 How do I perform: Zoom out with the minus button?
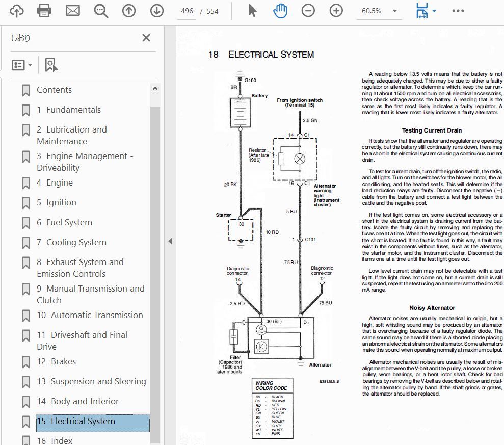click(308, 11)
